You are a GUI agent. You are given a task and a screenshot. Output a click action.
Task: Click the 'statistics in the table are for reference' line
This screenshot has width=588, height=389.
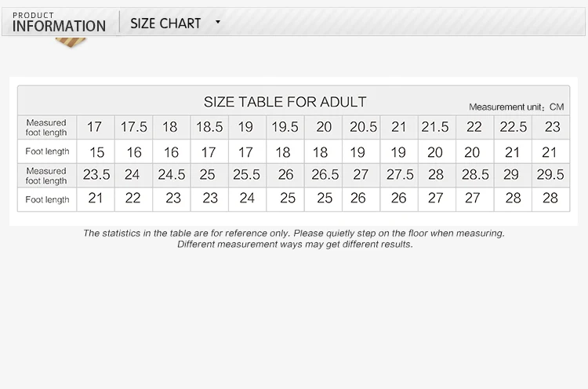tap(294, 234)
